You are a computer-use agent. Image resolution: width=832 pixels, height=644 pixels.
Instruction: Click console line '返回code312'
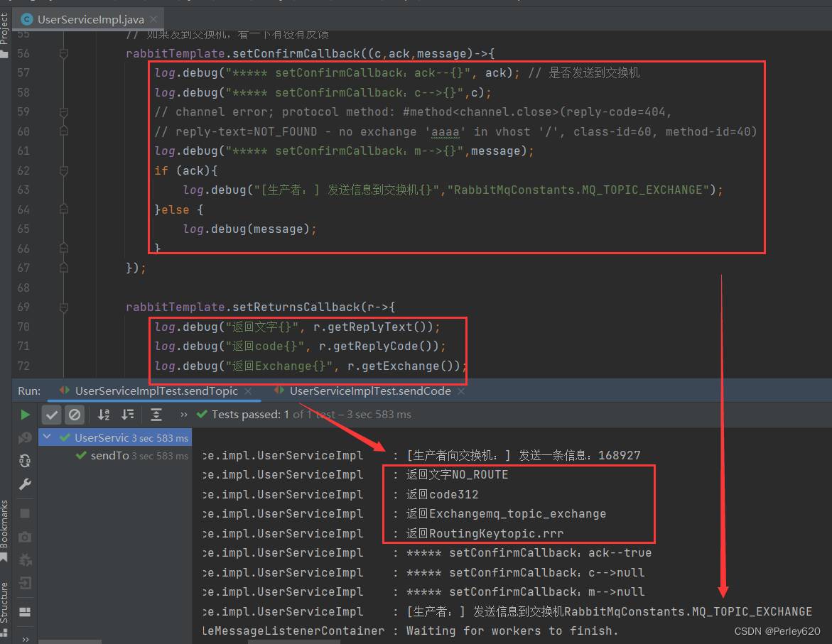click(442, 494)
